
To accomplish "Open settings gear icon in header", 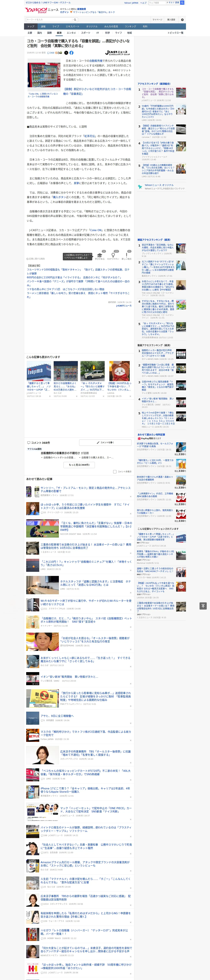I will (182, 20).
